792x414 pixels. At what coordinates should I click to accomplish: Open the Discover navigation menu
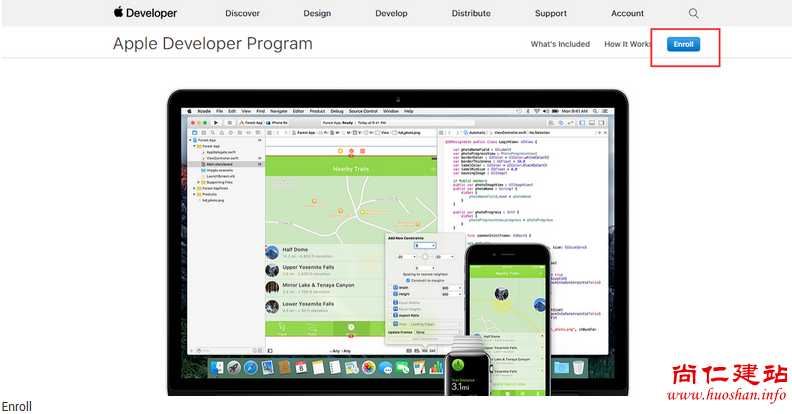click(x=242, y=14)
